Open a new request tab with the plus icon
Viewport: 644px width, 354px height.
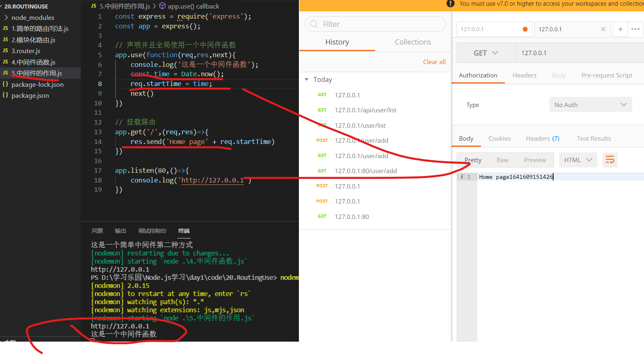click(620, 29)
